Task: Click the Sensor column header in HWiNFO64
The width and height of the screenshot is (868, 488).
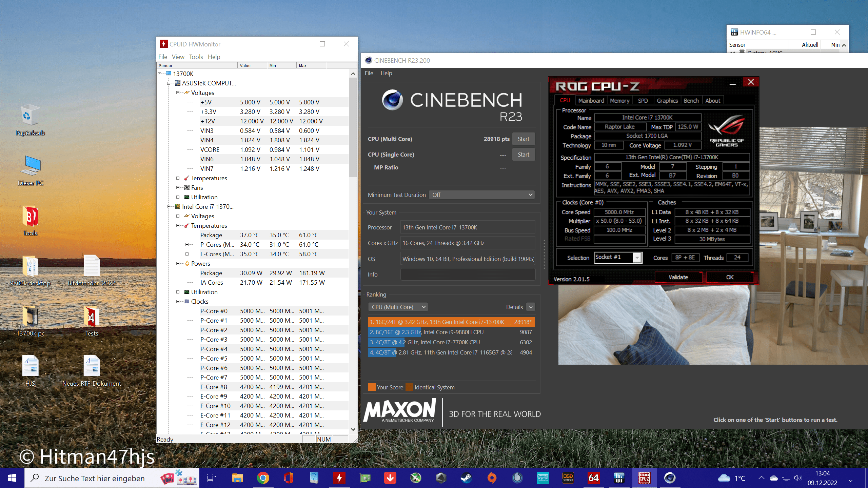Action: pyautogui.click(x=758, y=45)
